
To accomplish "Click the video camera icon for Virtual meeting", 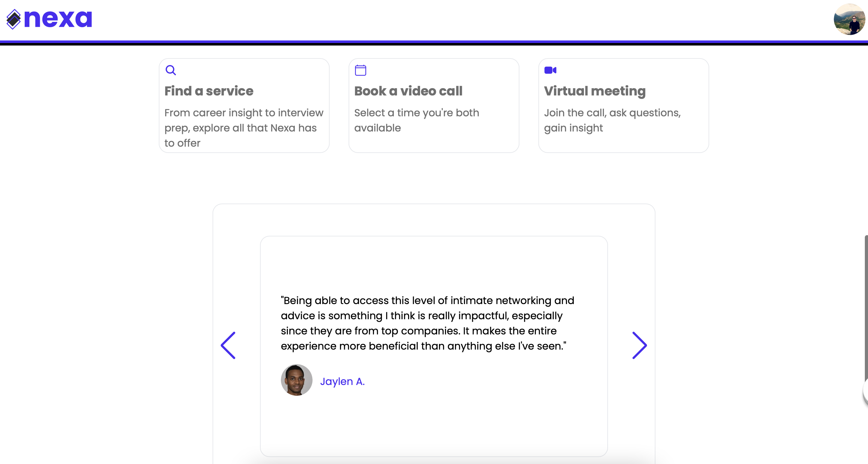I will (551, 70).
